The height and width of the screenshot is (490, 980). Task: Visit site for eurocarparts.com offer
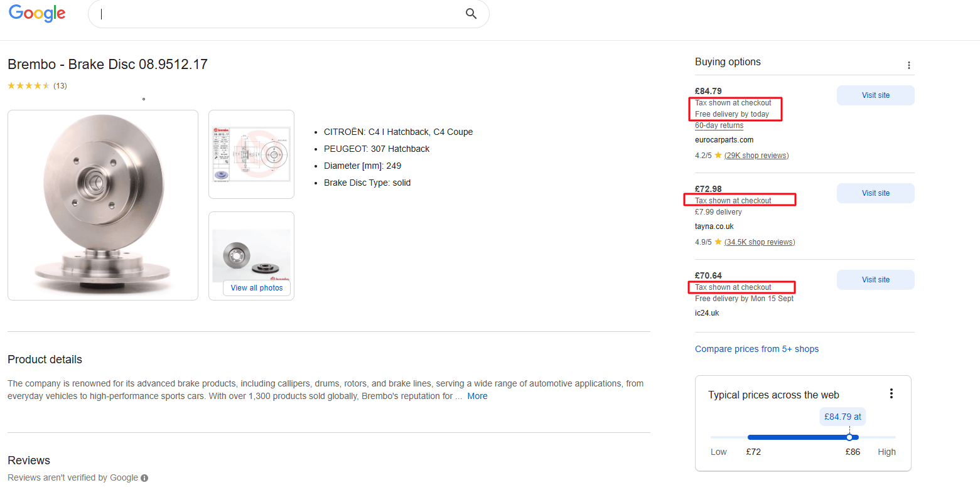(875, 95)
